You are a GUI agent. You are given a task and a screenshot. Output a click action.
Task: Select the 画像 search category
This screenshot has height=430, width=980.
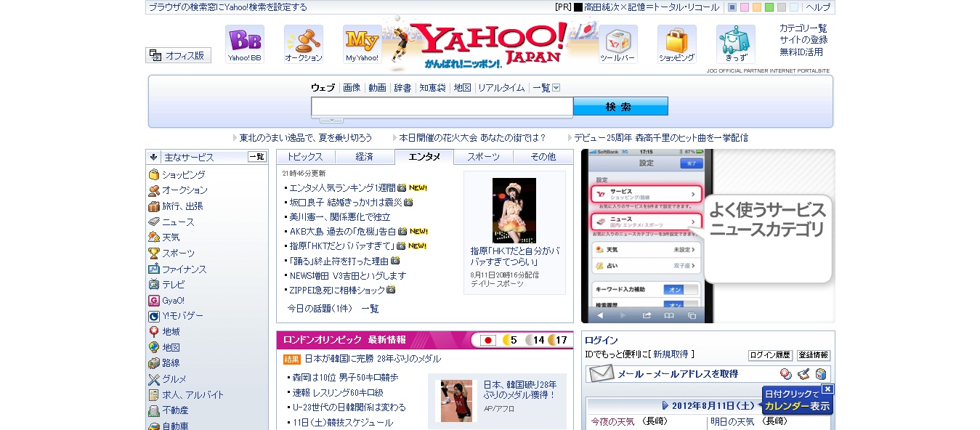point(352,88)
